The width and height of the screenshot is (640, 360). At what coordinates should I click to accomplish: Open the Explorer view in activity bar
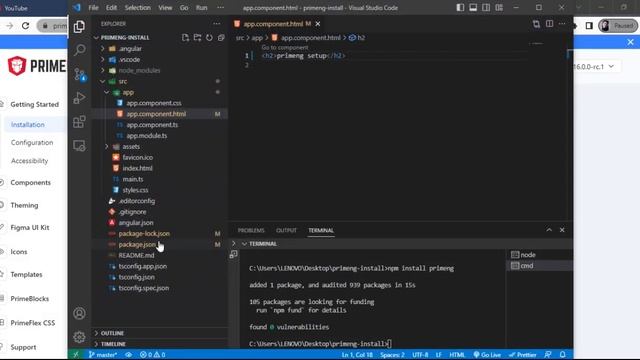(x=79, y=27)
